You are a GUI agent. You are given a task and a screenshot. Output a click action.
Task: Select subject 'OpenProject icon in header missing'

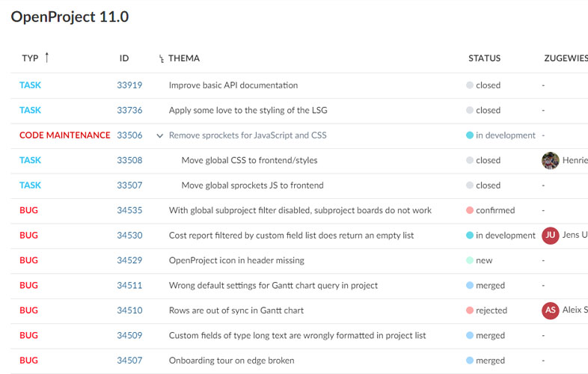point(236,260)
